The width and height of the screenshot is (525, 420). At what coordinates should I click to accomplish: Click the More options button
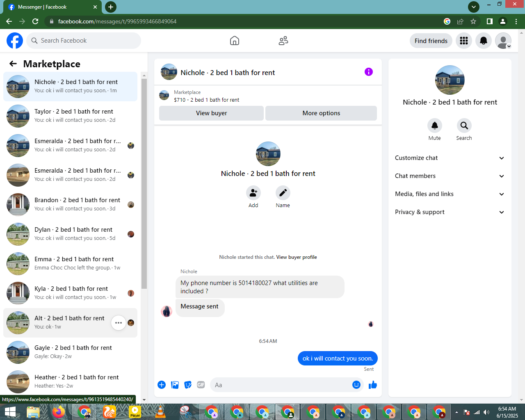(x=321, y=113)
